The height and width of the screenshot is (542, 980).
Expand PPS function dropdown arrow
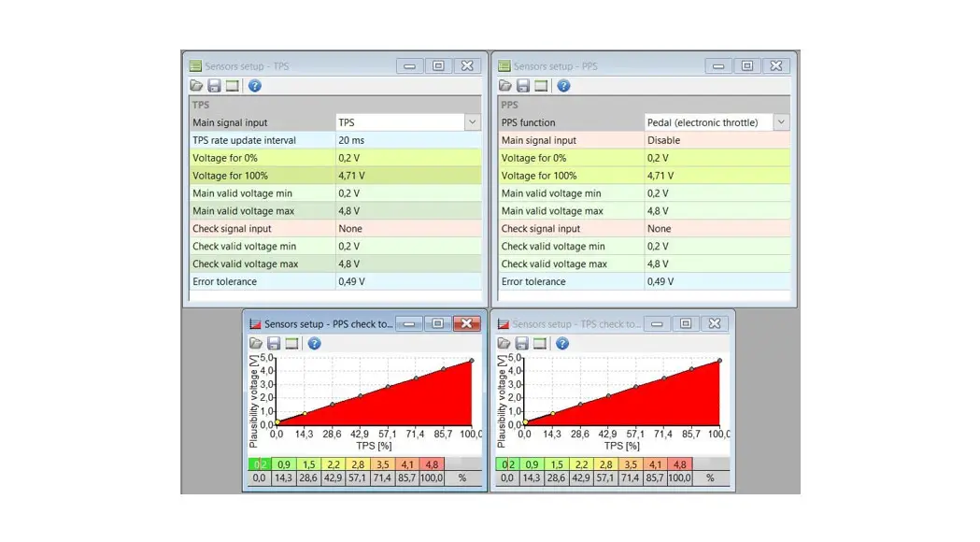coord(781,122)
